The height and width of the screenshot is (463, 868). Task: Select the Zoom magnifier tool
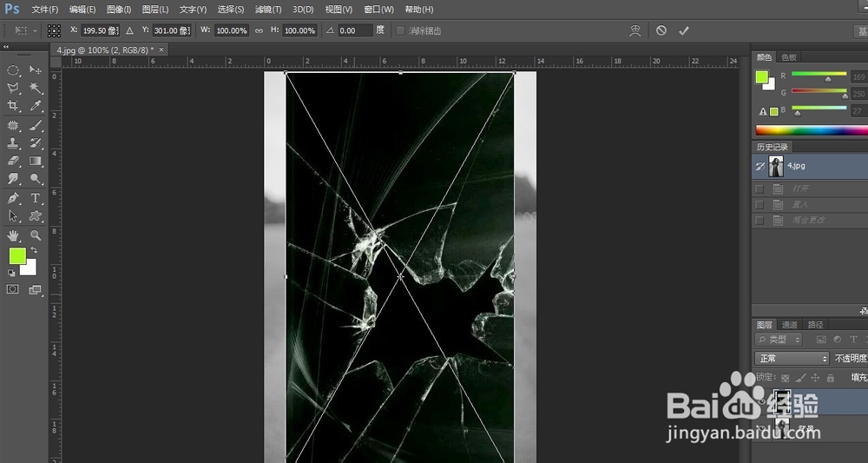[36, 236]
